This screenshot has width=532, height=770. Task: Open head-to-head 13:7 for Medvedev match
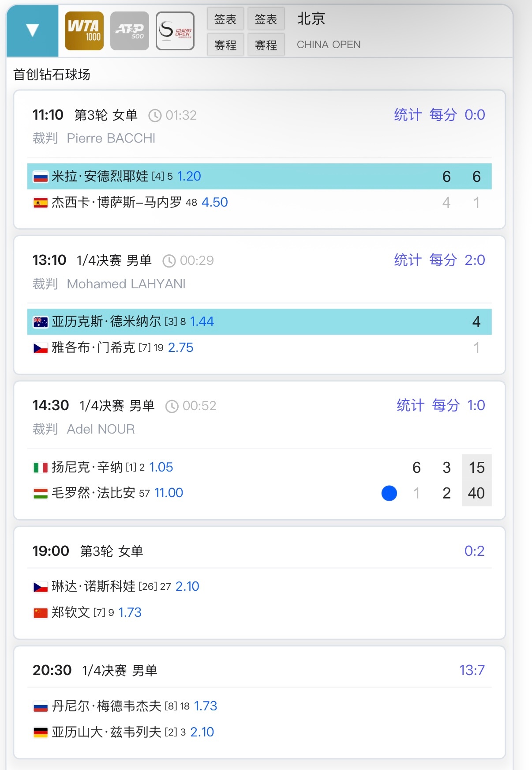pyautogui.click(x=472, y=670)
